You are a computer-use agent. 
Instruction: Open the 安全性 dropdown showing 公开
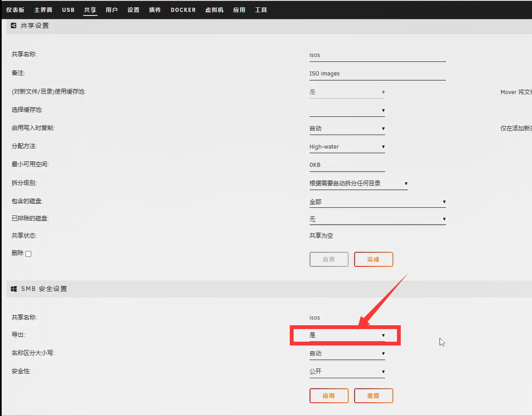[x=347, y=372]
